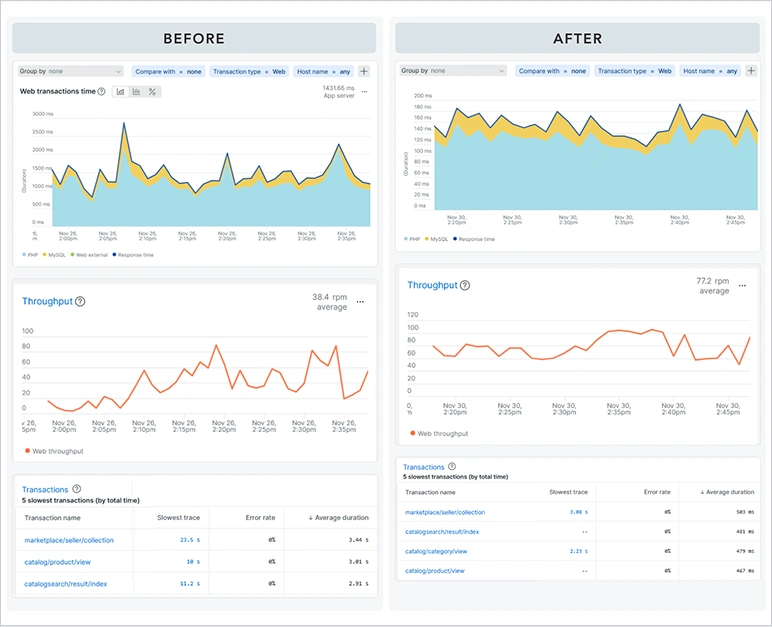Switch to percentile view icon
This screenshot has width=772, height=627.
coord(152,92)
